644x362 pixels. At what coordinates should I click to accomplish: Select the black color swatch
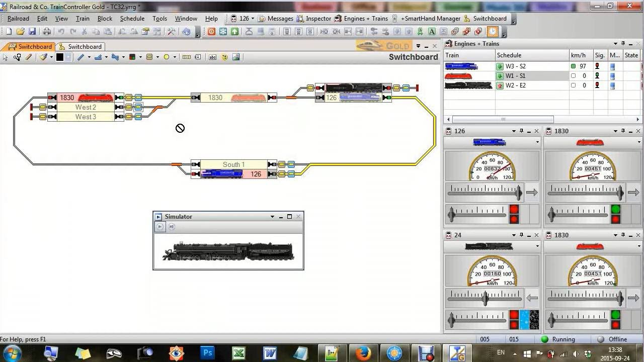pos(59,57)
